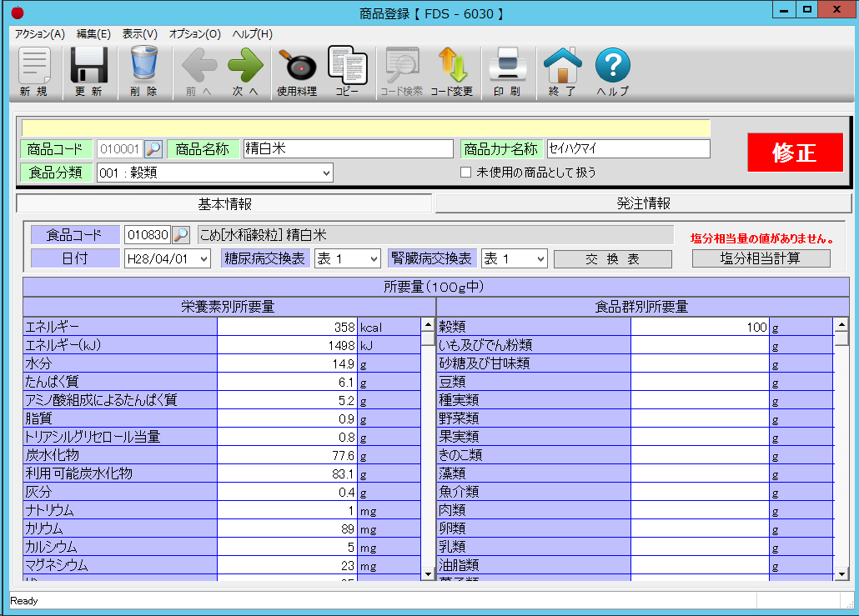Check 未使用の商品として扱う checkbox

pyautogui.click(x=466, y=173)
